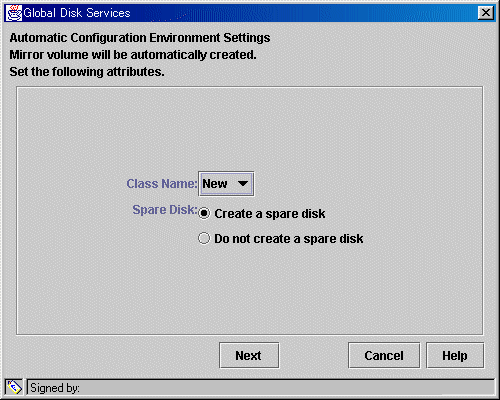500x400 pixels.
Task: Click the Automatic Configuration Environment Settings heading
Action: pos(140,38)
